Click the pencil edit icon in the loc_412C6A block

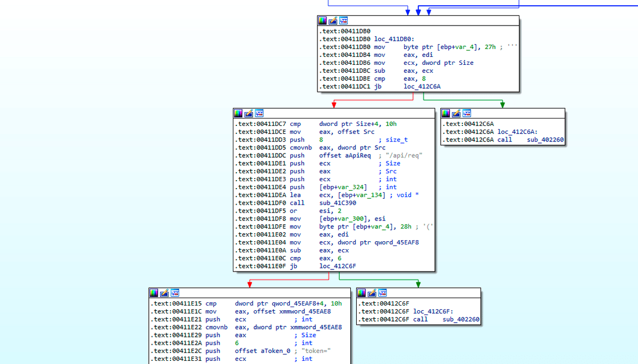click(456, 113)
